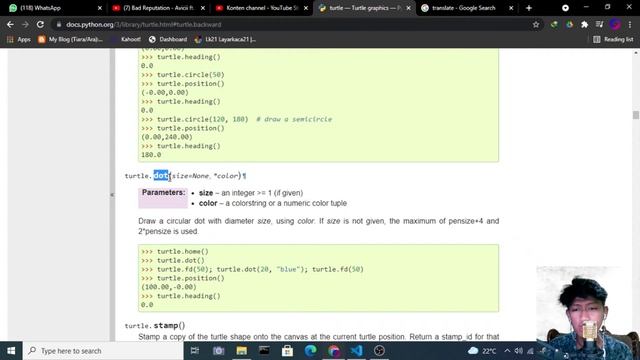Open the round media control icon by tabs
The image size is (640, 360).
(565, 8)
